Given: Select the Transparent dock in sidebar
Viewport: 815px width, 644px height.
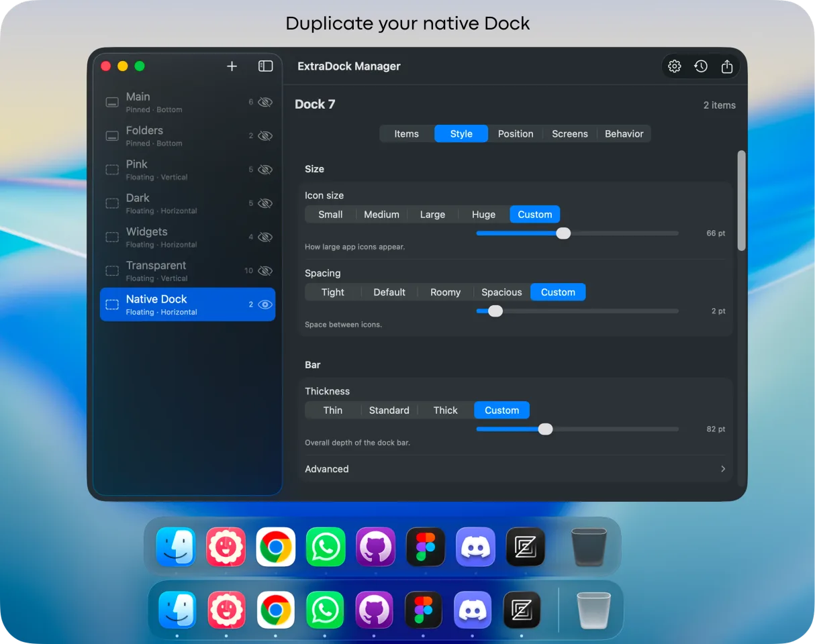Looking at the screenshot, I should [x=187, y=270].
